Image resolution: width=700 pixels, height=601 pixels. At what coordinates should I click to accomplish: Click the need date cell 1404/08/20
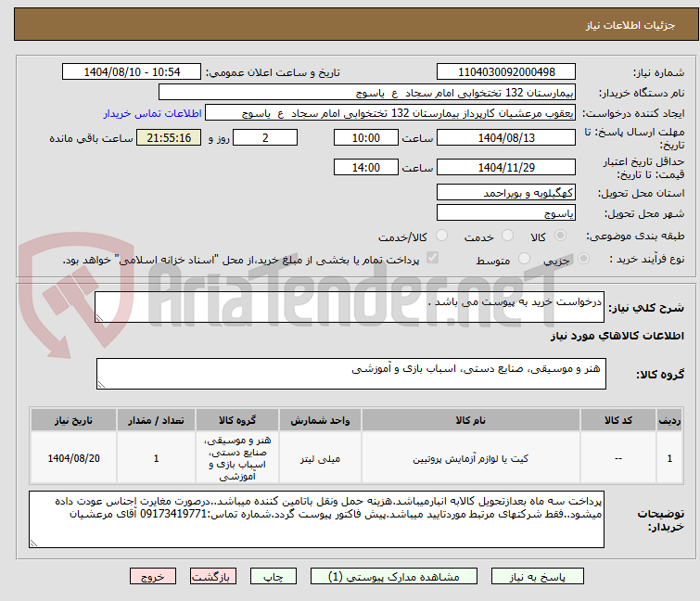click(73, 458)
